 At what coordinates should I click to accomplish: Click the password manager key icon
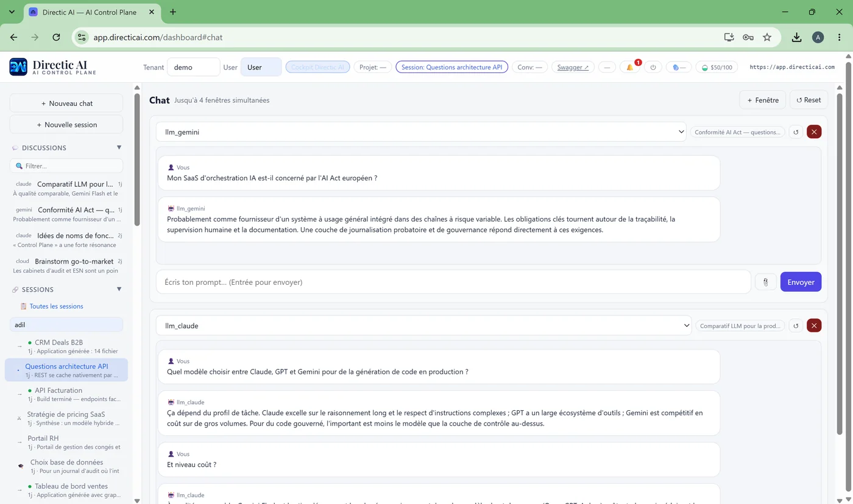pos(748,37)
